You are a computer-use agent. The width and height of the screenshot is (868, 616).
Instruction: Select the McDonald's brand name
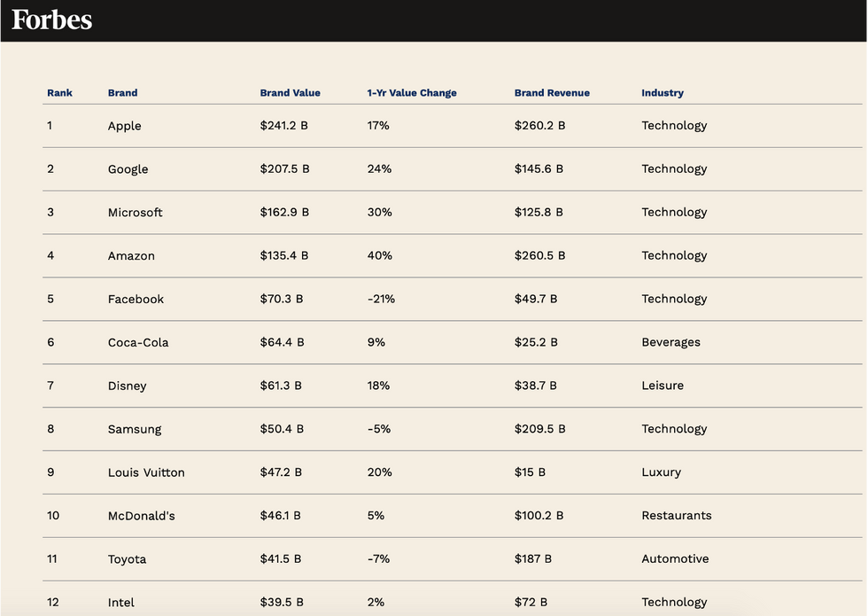coord(141,516)
